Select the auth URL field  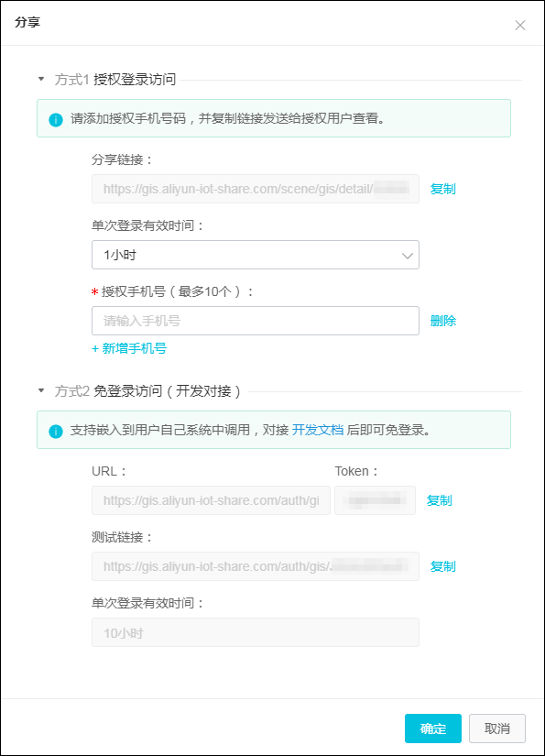click(211, 500)
